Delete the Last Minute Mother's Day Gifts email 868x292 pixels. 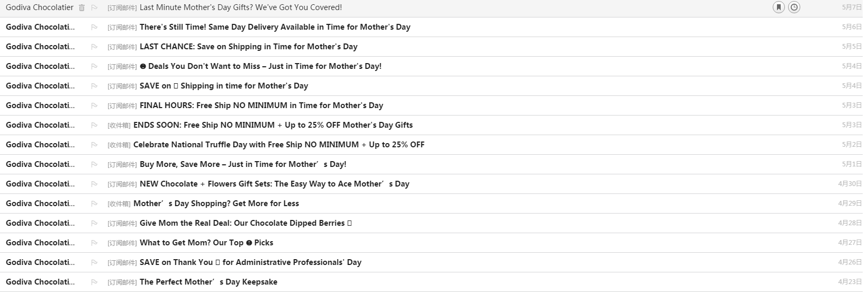(82, 8)
